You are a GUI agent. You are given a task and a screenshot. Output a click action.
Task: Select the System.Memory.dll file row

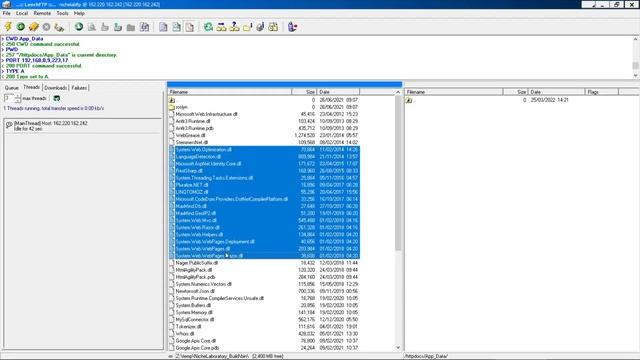(264, 312)
